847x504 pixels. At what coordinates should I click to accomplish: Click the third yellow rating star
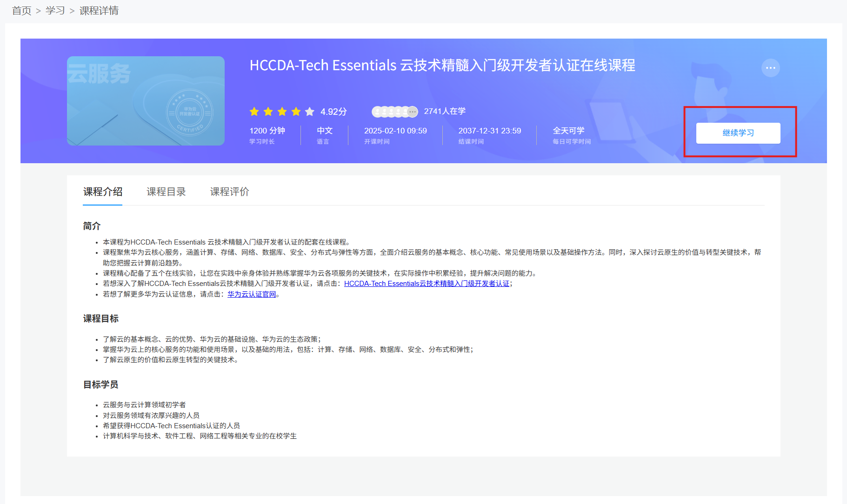[x=282, y=112]
